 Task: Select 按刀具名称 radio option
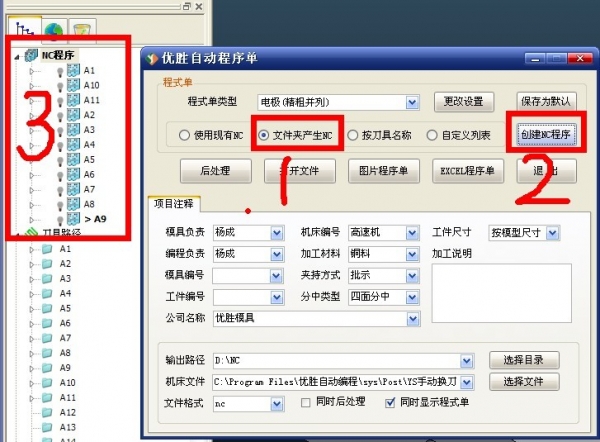coord(352,135)
